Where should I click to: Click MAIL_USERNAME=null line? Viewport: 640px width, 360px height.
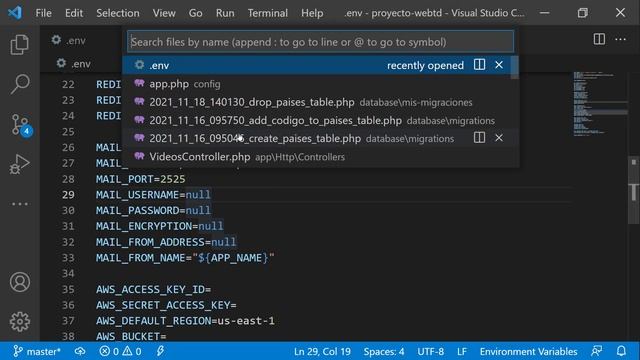153,195
